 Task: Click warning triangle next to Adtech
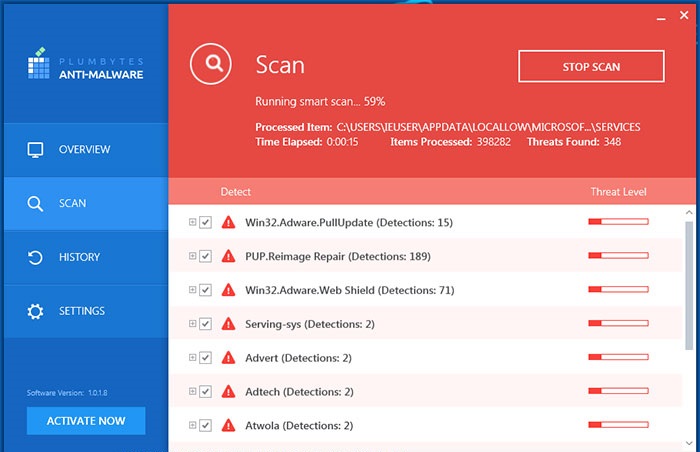[x=229, y=392]
